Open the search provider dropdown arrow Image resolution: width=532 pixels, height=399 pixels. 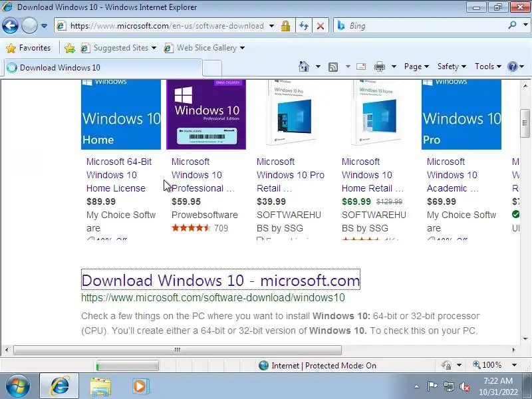[x=525, y=25]
